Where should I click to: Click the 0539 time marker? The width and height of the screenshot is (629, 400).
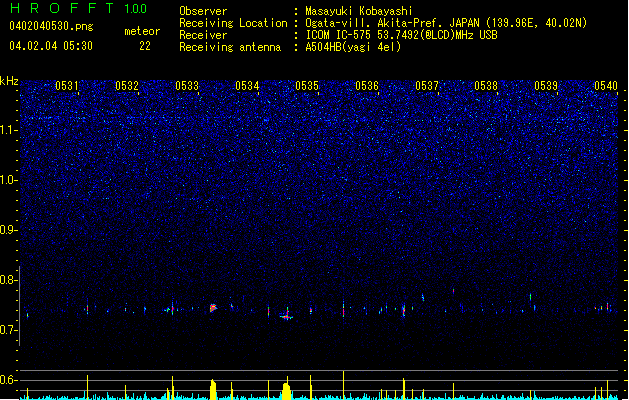546,86
